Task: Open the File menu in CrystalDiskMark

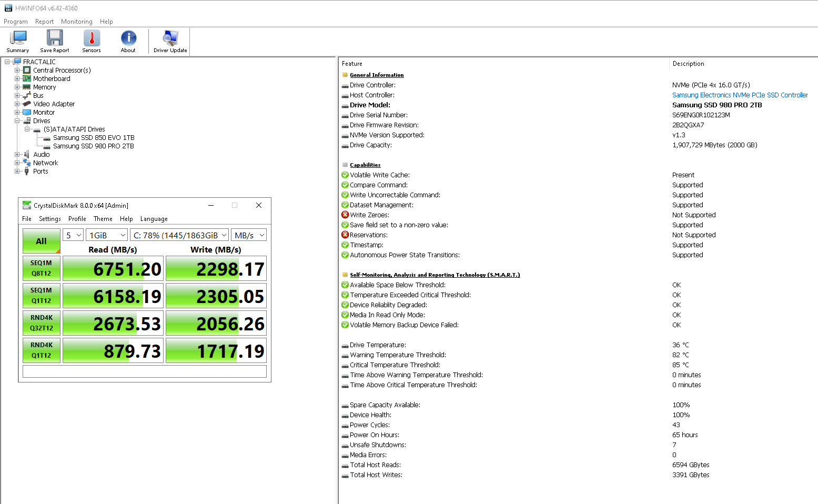Action: (27, 219)
